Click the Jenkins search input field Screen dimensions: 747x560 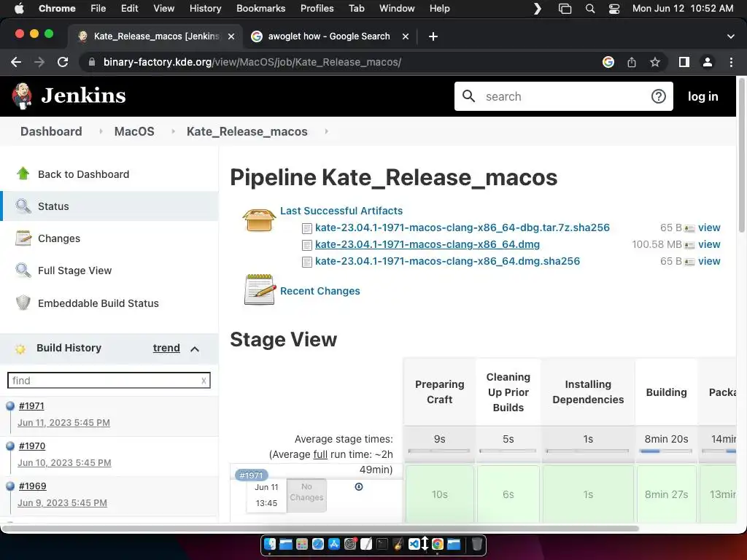pos(562,96)
